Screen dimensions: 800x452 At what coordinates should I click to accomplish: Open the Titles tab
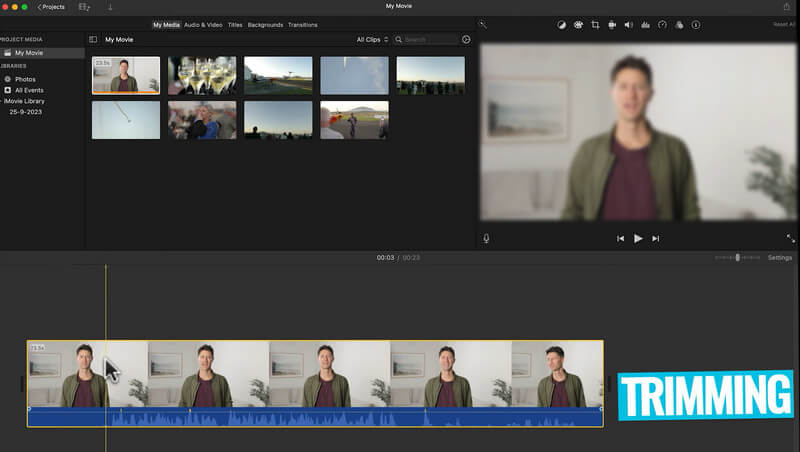click(235, 24)
